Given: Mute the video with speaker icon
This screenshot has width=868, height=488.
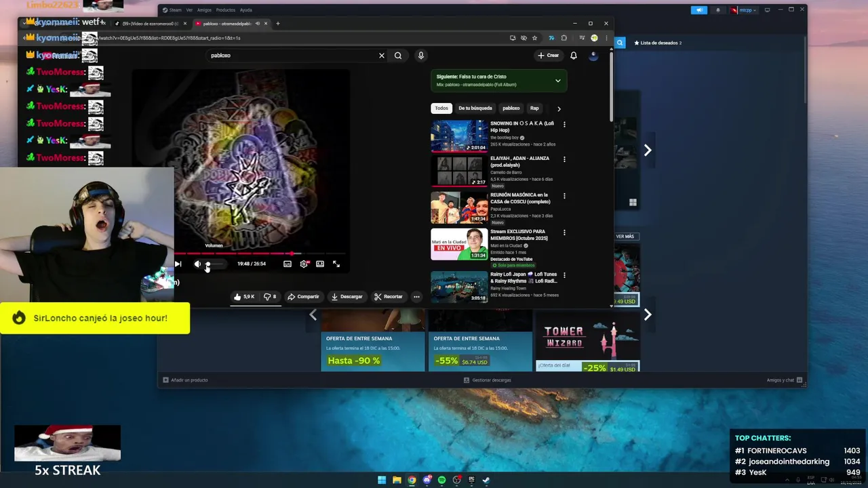Looking at the screenshot, I should point(197,264).
